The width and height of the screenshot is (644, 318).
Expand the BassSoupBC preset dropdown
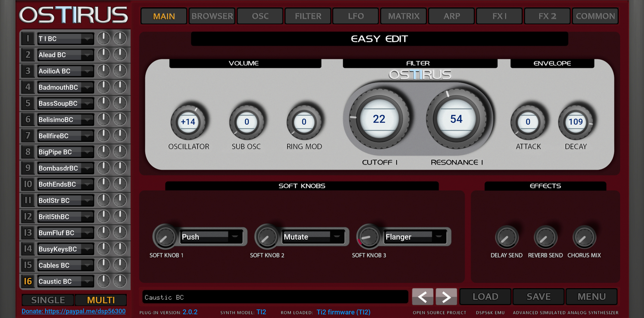click(x=87, y=103)
